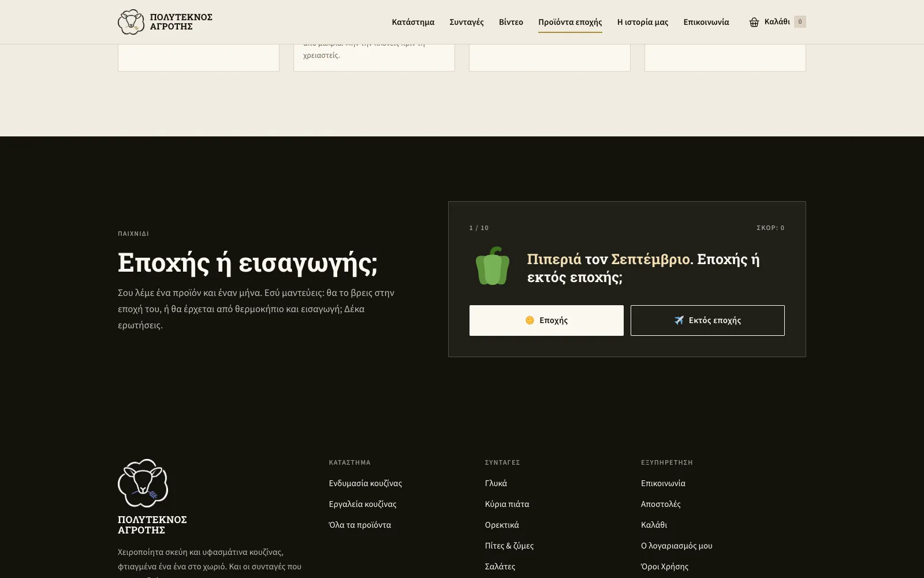
Task: Open the Βίντεο section
Action: click(x=511, y=22)
